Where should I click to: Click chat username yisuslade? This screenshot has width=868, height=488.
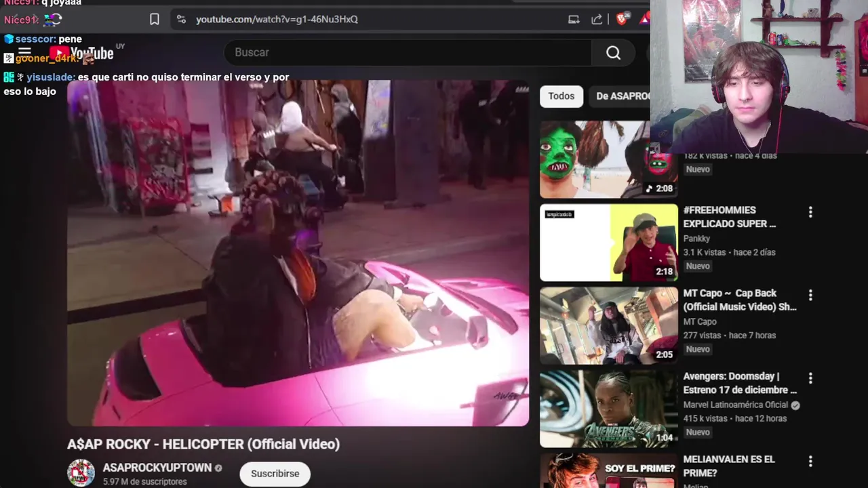(50, 77)
